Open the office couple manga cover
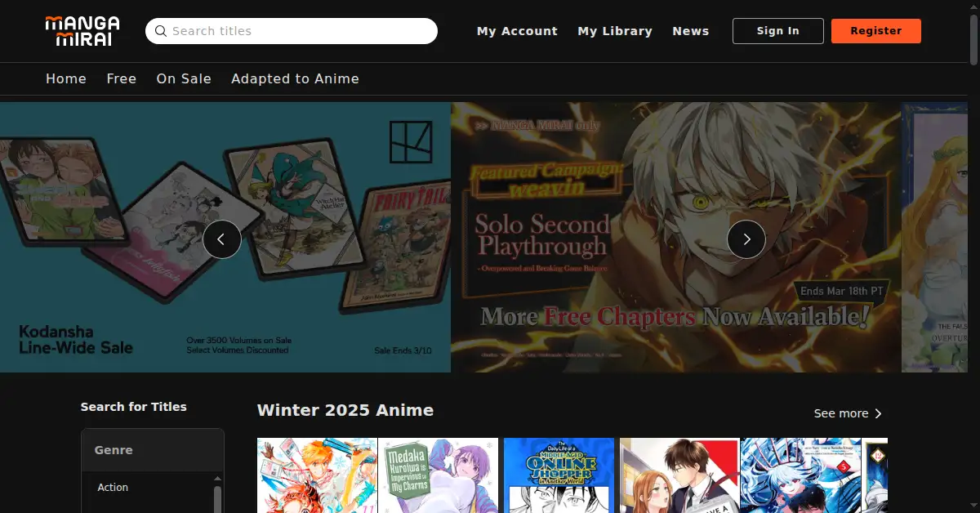 click(x=679, y=475)
